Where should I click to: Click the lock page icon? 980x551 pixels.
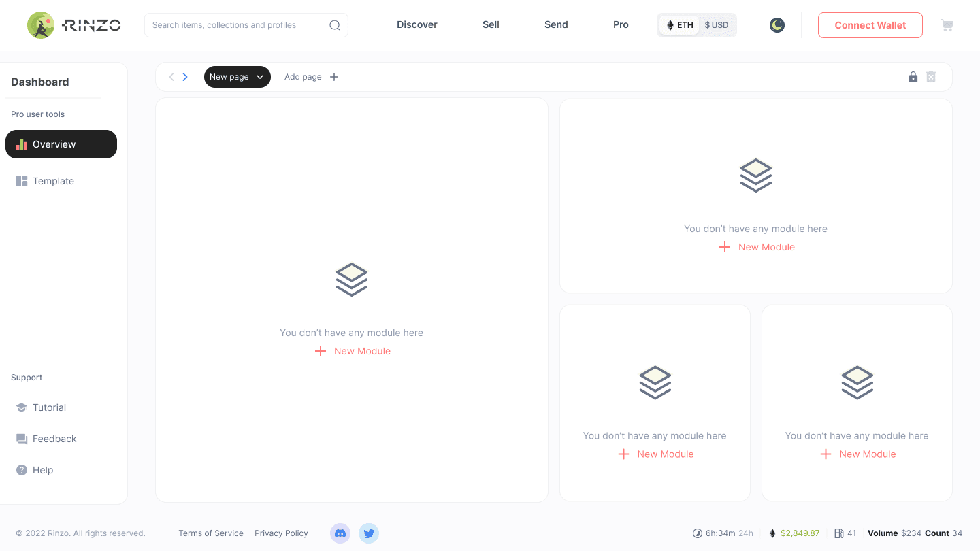(913, 77)
